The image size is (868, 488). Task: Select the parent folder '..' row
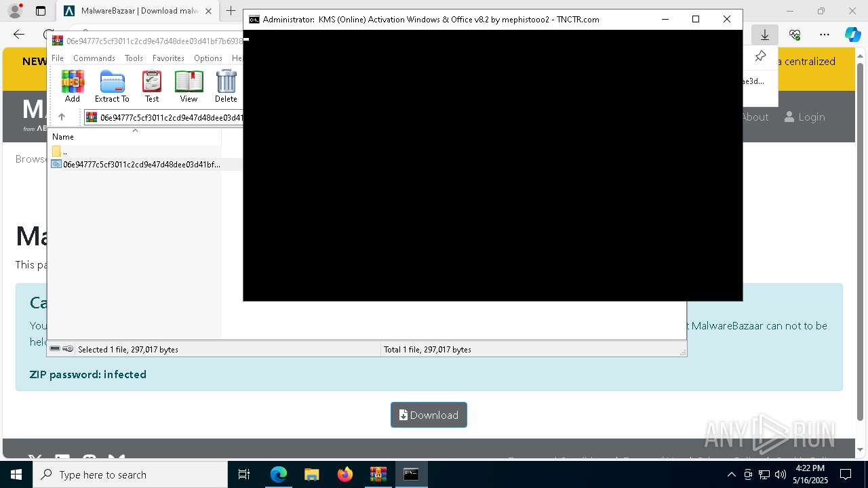click(136, 151)
